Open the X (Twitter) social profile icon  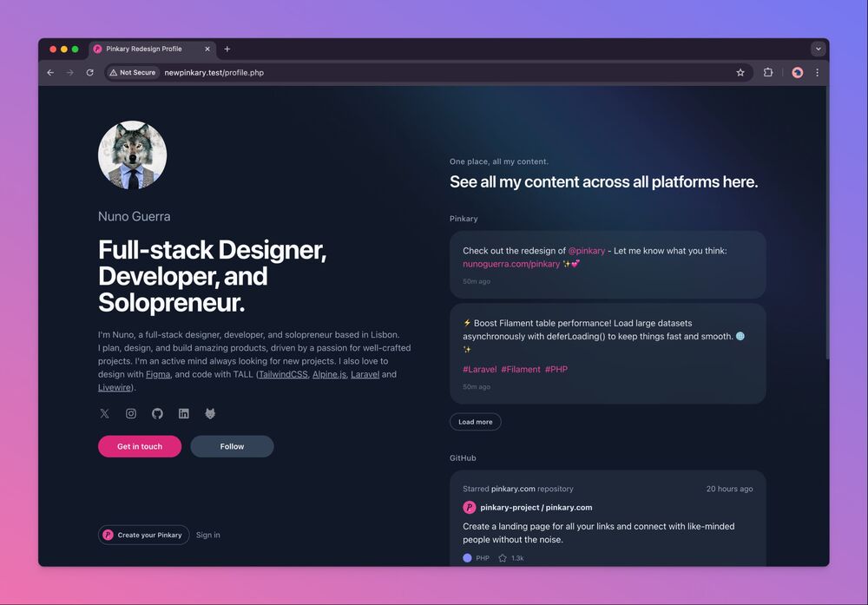pos(105,413)
